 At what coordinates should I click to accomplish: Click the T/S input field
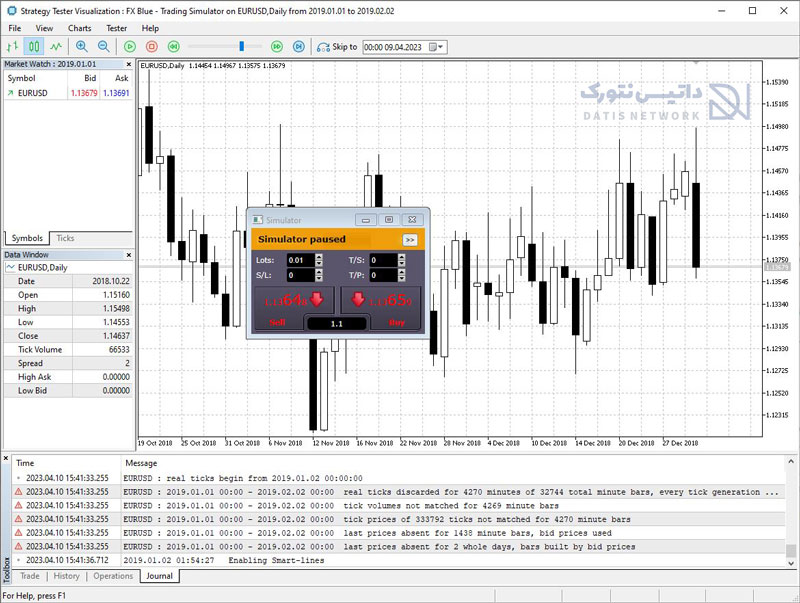coord(383,260)
